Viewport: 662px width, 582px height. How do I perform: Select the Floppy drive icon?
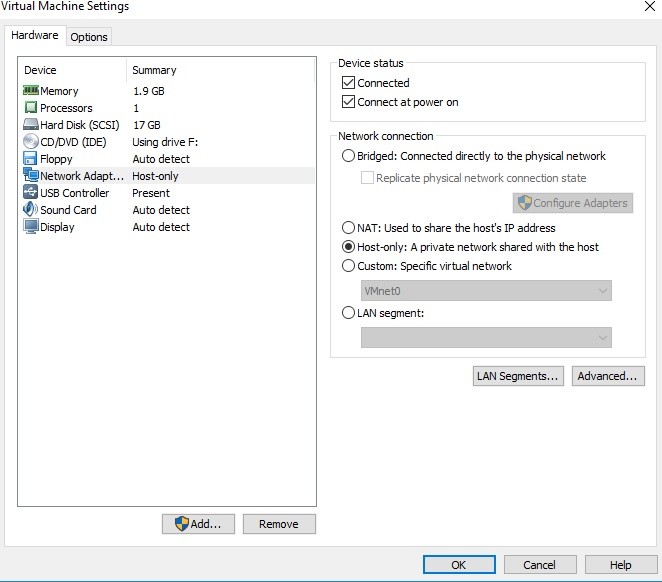coord(30,159)
